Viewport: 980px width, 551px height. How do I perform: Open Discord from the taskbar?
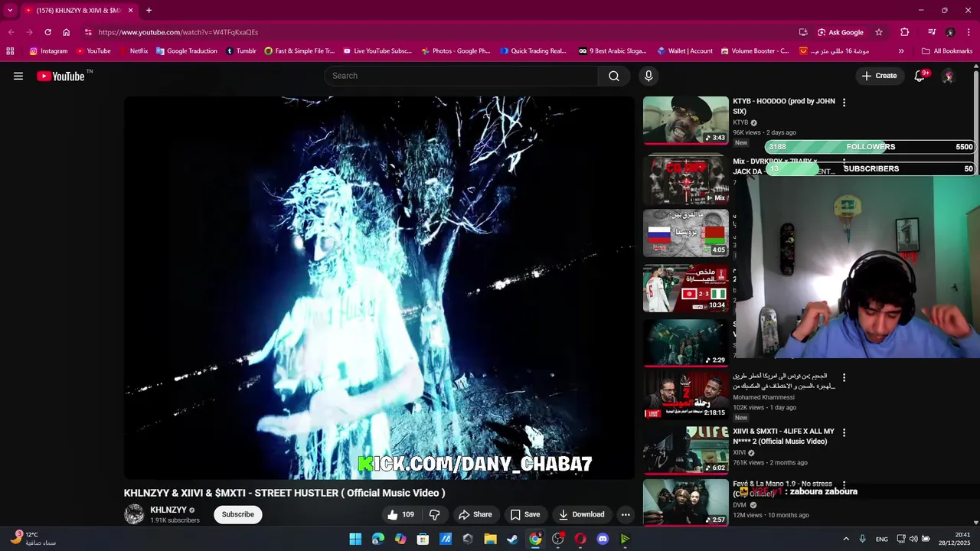[x=603, y=539]
